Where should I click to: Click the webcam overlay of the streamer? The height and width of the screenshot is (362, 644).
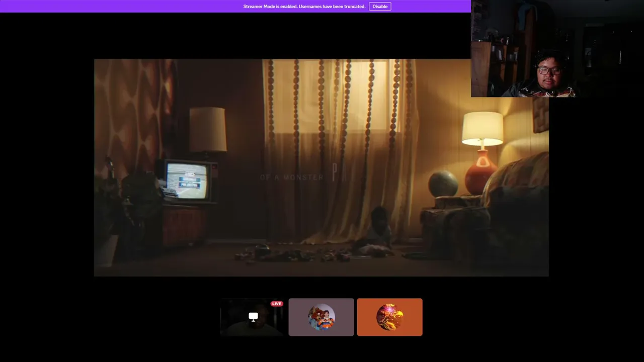pos(557,48)
